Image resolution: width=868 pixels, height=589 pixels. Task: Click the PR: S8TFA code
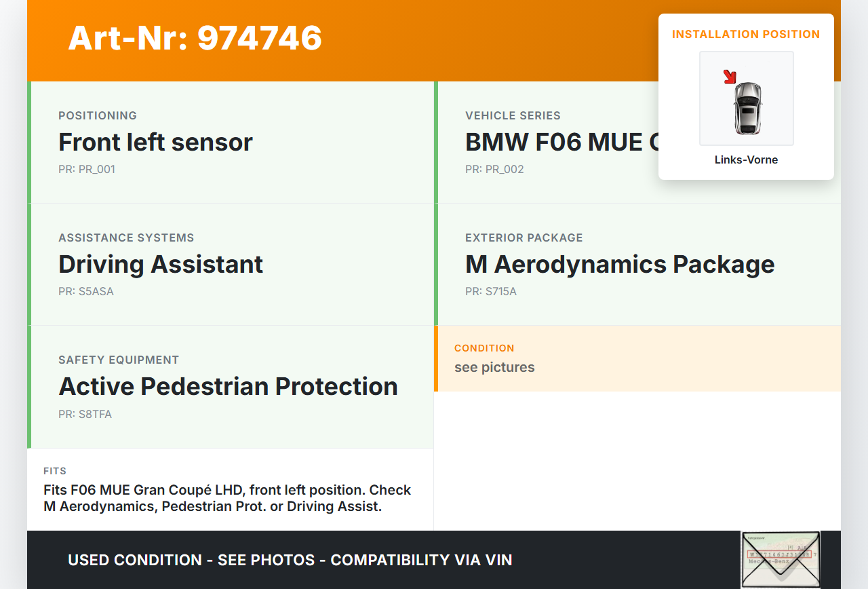[x=85, y=414]
